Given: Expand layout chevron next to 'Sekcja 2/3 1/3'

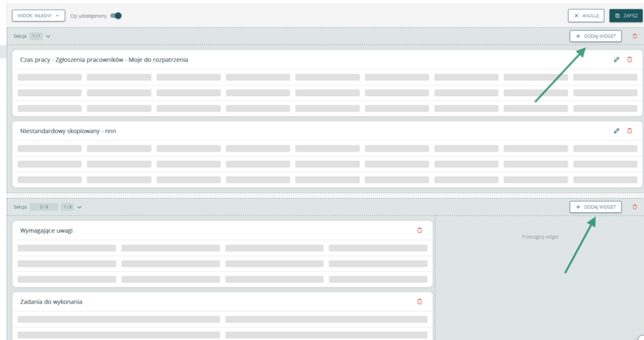Looking at the screenshot, I should point(79,207).
